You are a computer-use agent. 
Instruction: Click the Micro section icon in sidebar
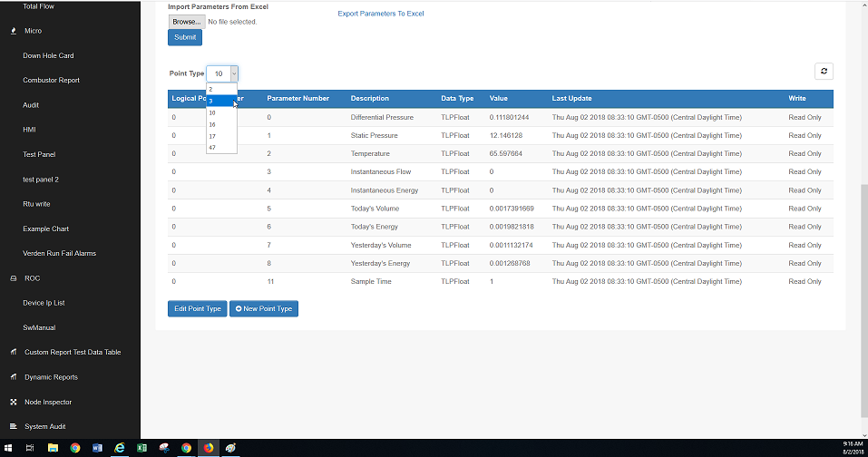14,31
